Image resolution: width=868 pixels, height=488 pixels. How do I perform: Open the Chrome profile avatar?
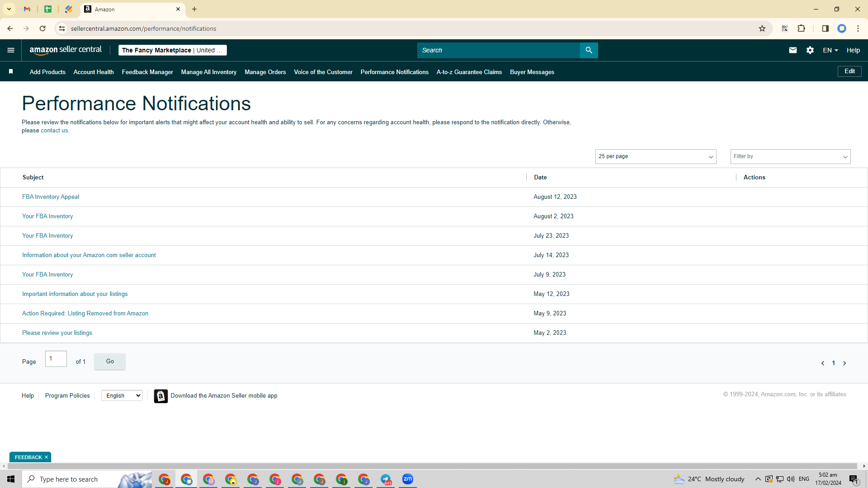tap(842, 28)
